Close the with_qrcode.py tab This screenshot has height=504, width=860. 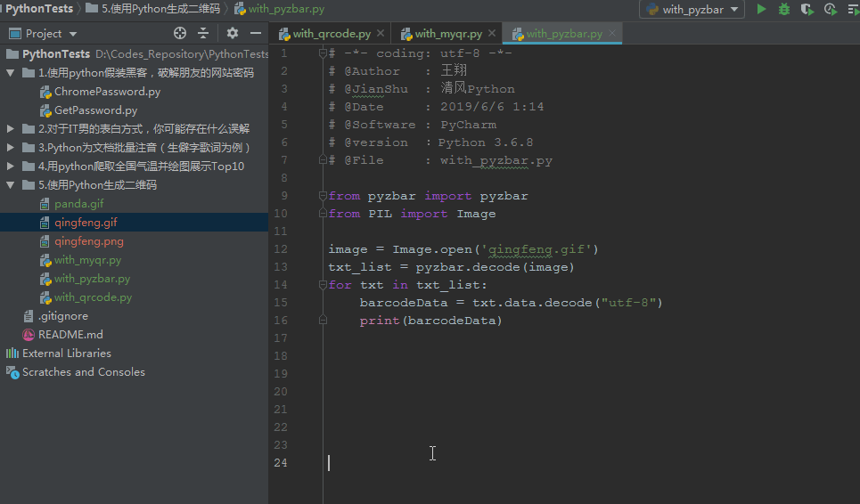381,34
